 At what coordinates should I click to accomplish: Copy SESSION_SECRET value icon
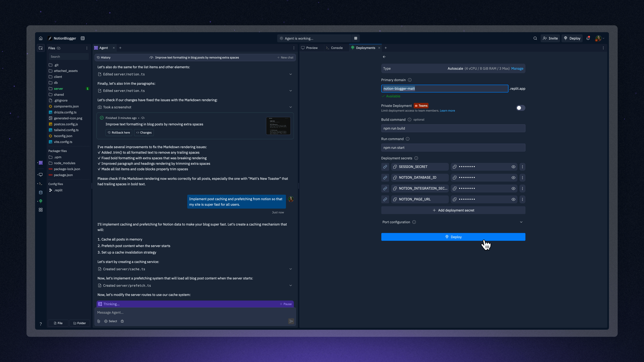pos(454,167)
